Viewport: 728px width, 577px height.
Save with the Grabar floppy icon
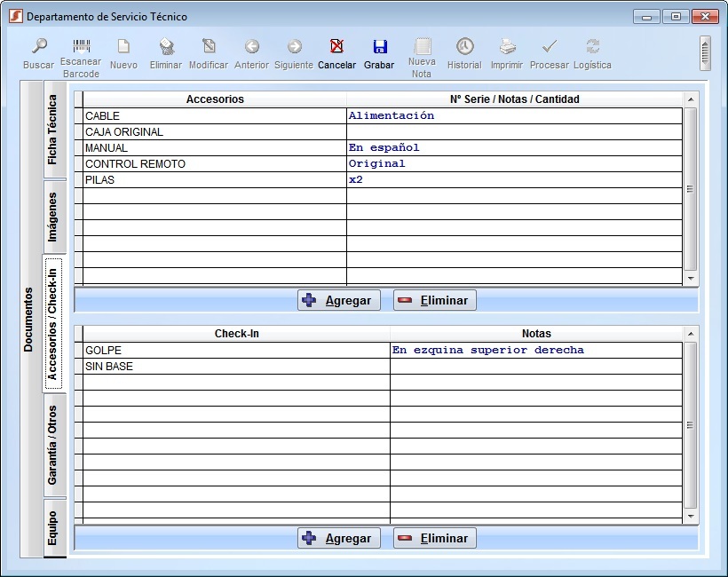[x=379, y=46]
